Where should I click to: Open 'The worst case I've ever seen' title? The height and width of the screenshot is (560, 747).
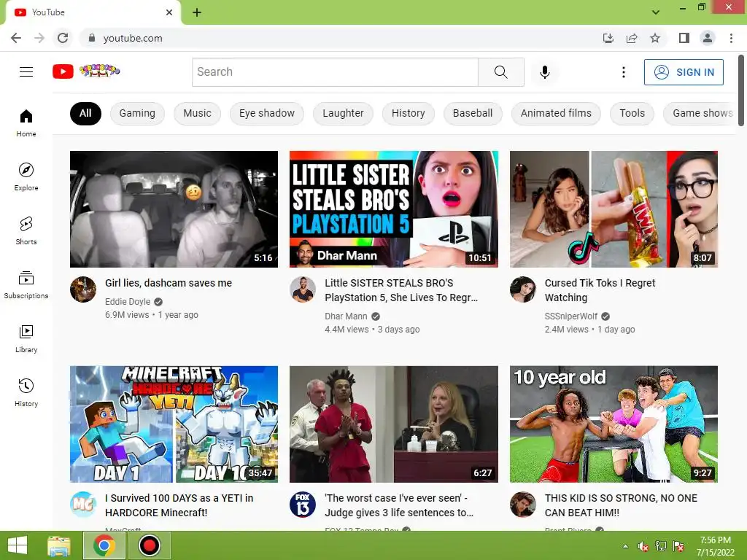[x=399, y=505]
